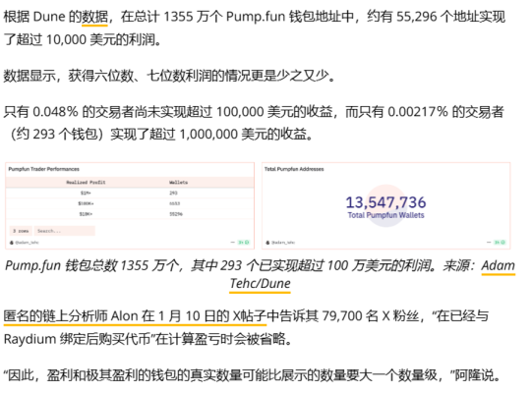Click the "$100K+" profit row cell
This screenshot has width=532, height=394.
[x=86, y=203]
